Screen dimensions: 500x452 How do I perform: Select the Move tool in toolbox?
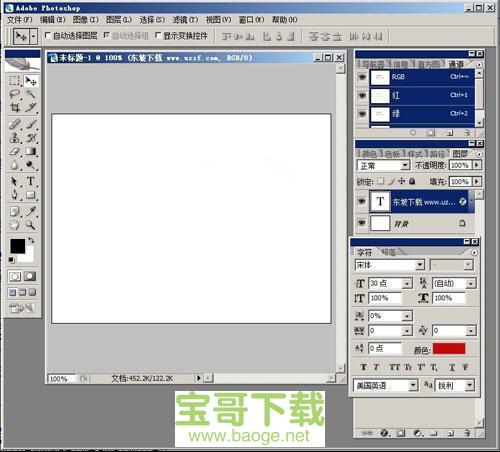coord(31,81)
